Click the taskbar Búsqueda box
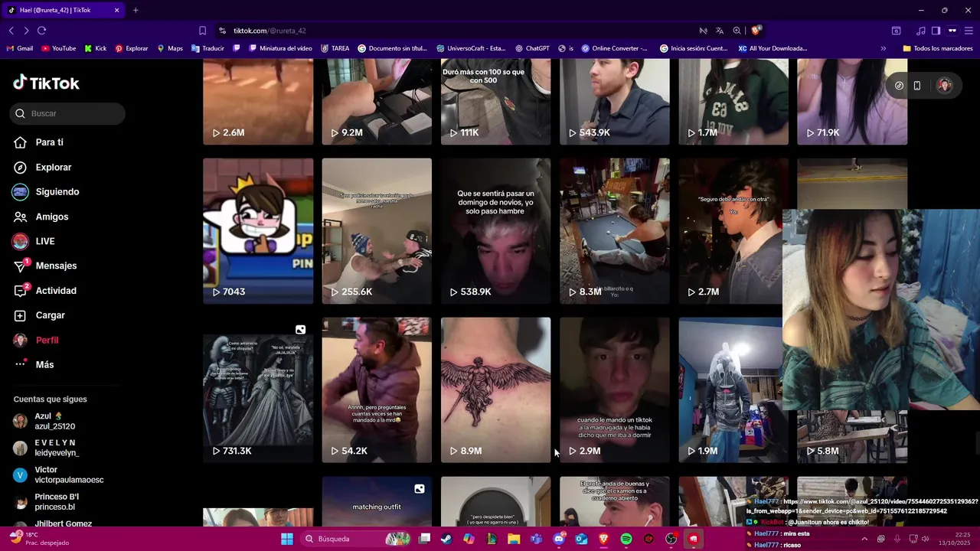The width and height of the screenshot is (980, 551). [357, 539]
